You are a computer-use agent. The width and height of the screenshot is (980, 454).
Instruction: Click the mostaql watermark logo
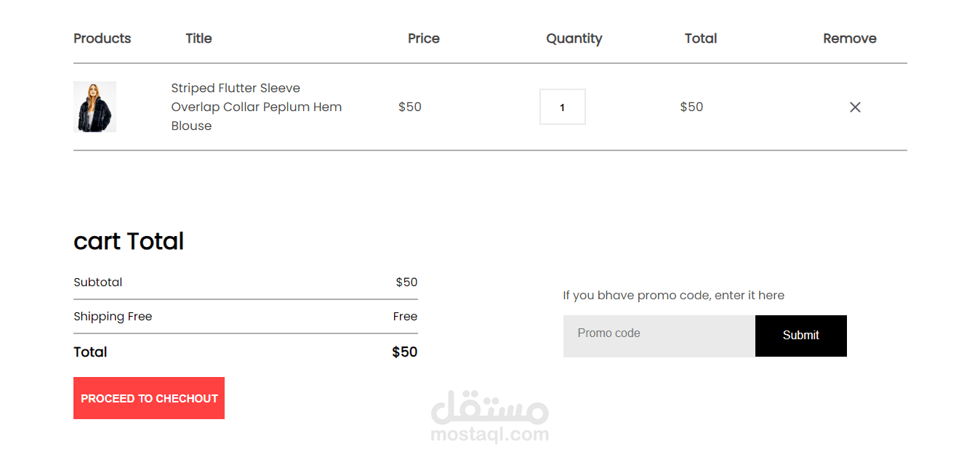(x=489, y=417)
